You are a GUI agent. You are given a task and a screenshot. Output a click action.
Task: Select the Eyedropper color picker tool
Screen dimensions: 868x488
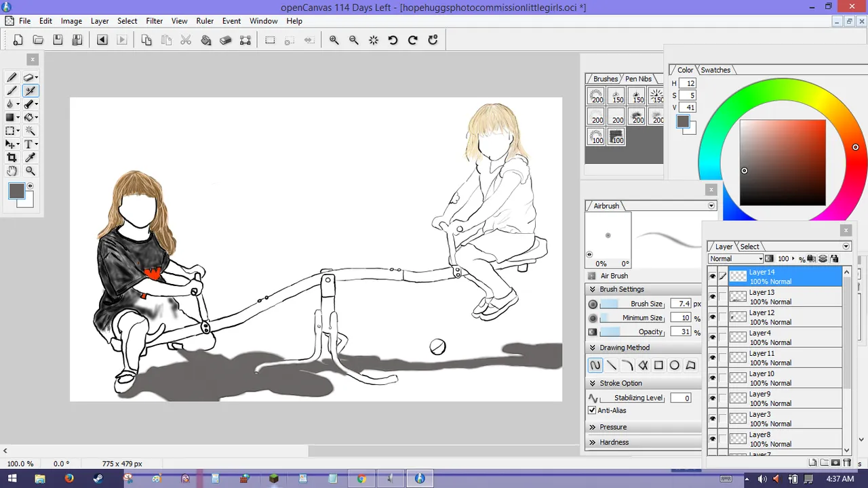tap(31, 157)
